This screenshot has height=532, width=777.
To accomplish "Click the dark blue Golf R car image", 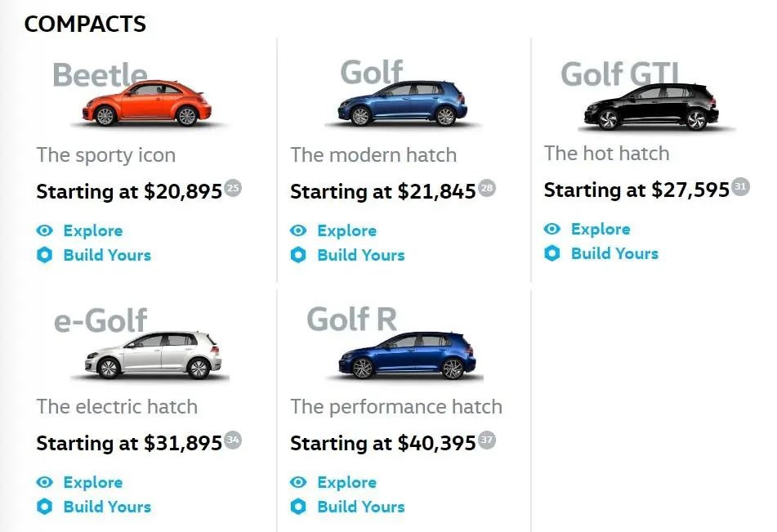I will tap(407, 355).
